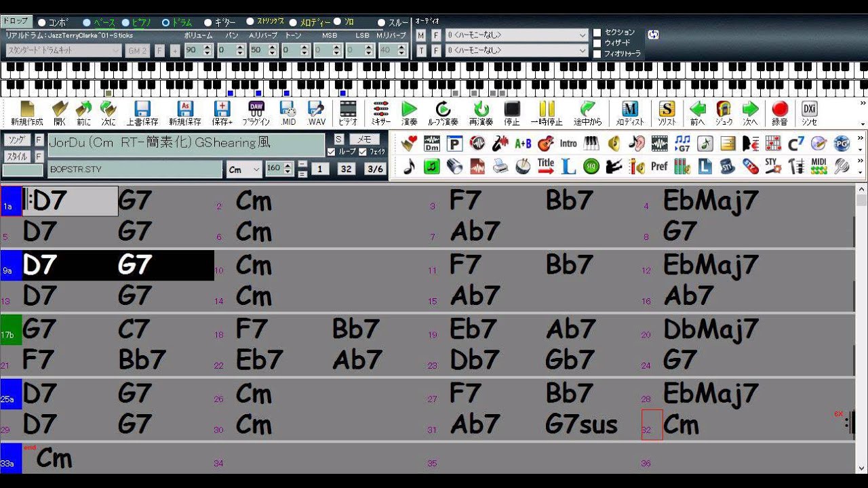Open the Pref preferences icon

(x=659, y=166)
